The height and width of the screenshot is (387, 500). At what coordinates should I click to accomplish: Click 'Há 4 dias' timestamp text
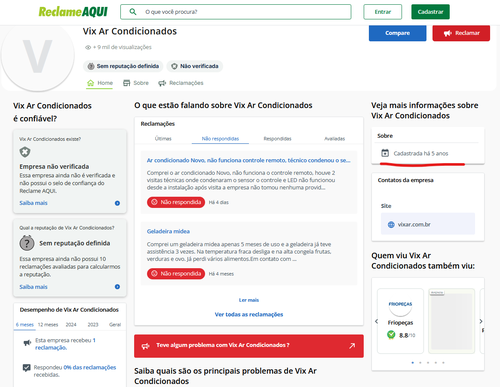pyautogui.click(x=219, y=202)
